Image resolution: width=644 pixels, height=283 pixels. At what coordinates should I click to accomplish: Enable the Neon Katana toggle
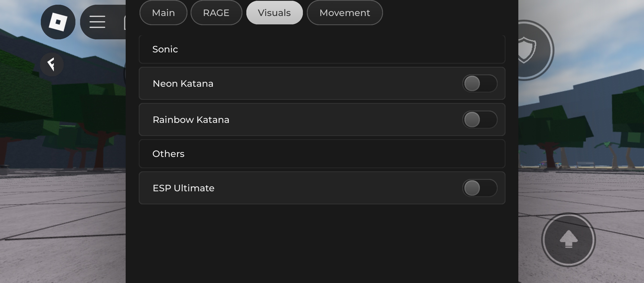pyautogui.click(x=480, y=83)
